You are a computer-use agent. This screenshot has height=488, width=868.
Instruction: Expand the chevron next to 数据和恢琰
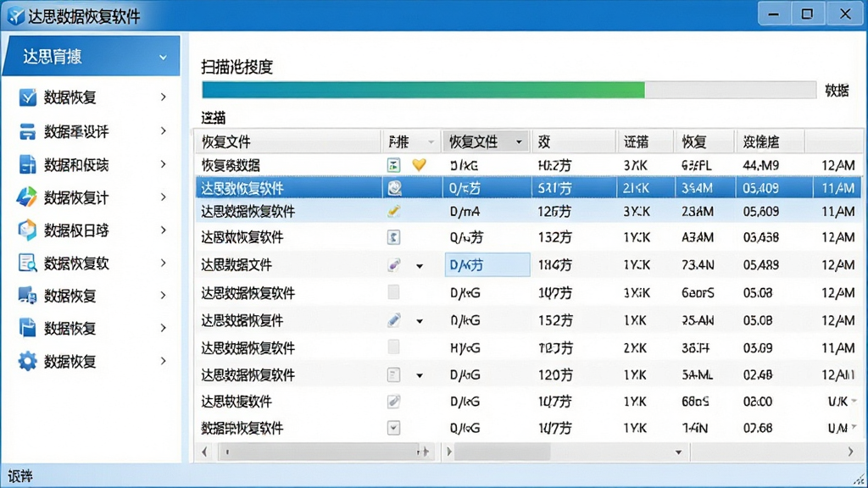click(164, 164)
